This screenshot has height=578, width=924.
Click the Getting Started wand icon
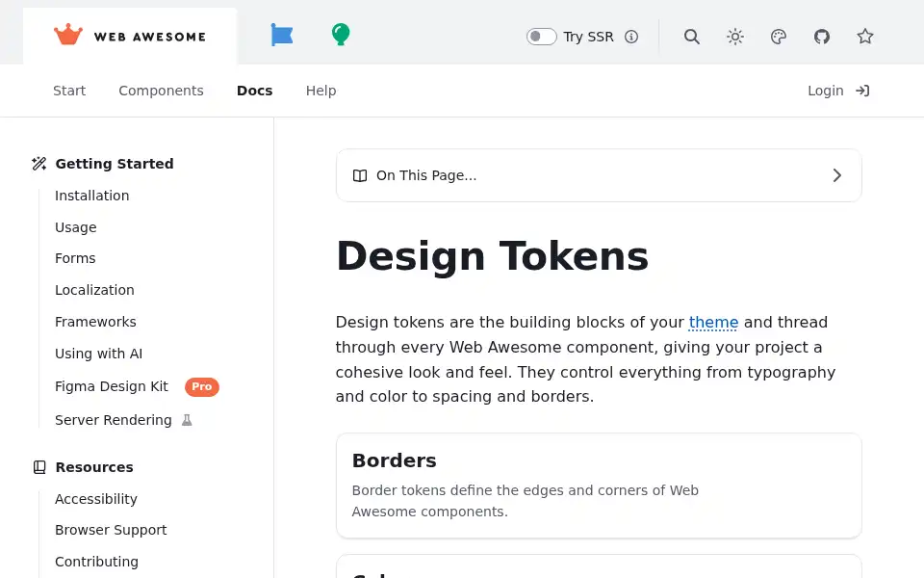pyautogui.click(x=38, y=164)
